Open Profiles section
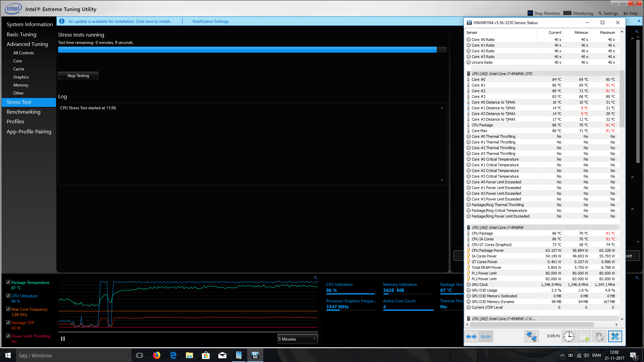The width and height of the screenshot is (644, 362). coord(15,121)
